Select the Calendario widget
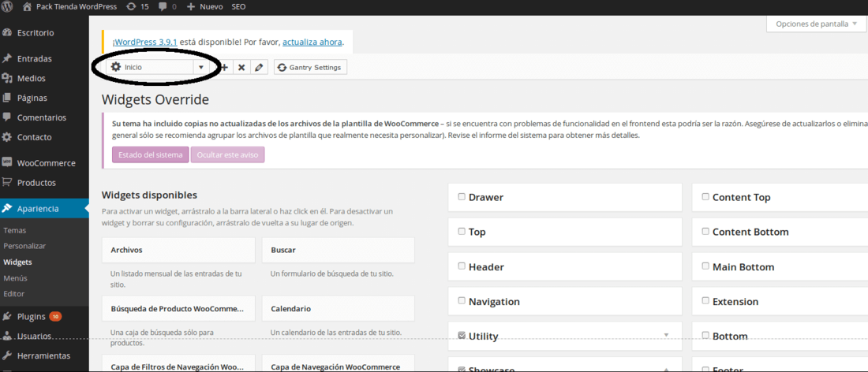This screenshot has height=372, width=868. [339, 308]
